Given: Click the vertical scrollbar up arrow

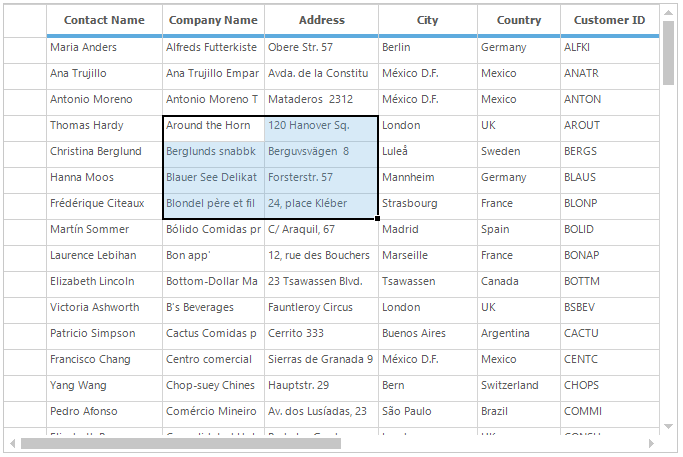Looking at the screenshot, I should (669, 12).
